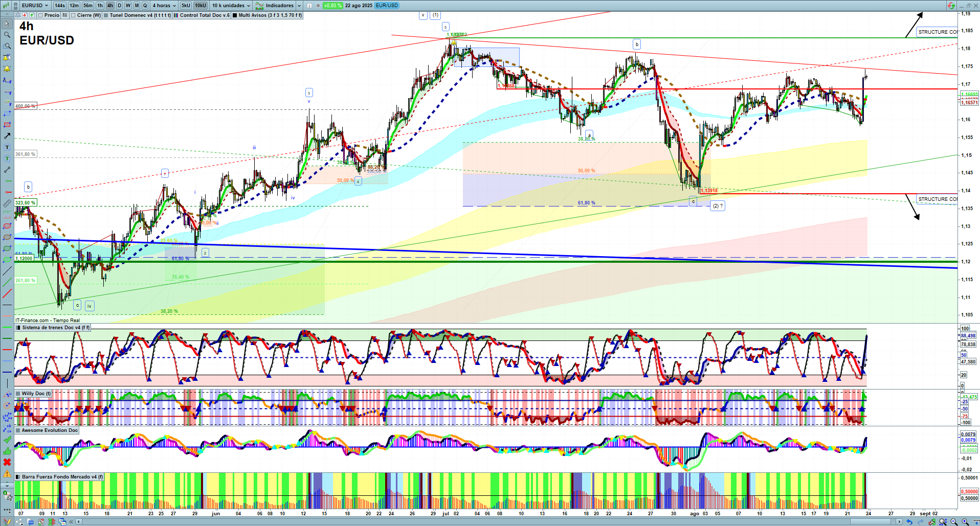
Task: Choose the ruler measurement tool
Action: [x=7, y=203]
